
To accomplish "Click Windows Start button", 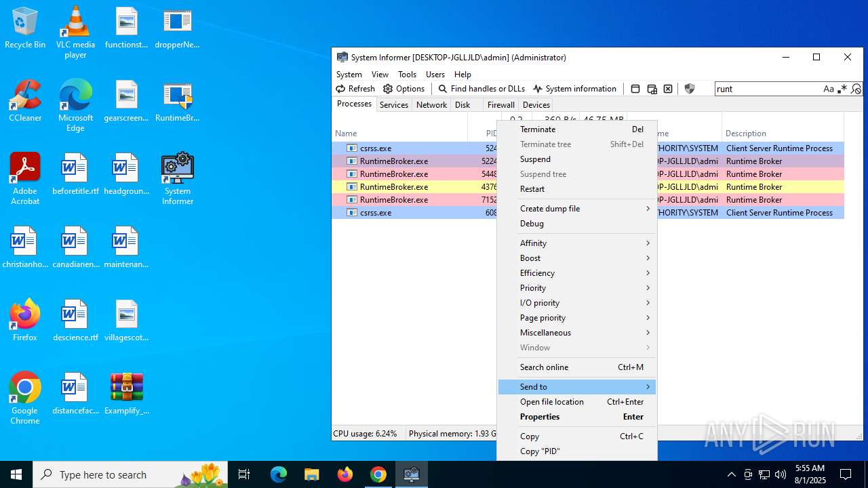I will tap(16, 474).
